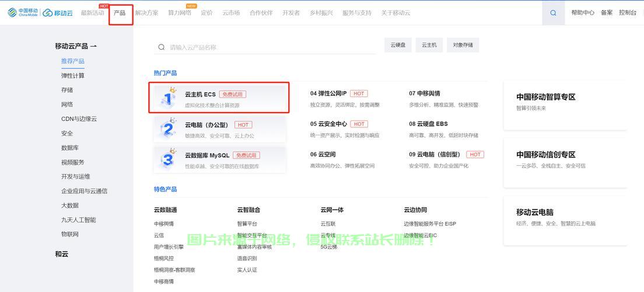Open the China Mobile 移动云 logo

pyautogui.click(x=40, y=13)
